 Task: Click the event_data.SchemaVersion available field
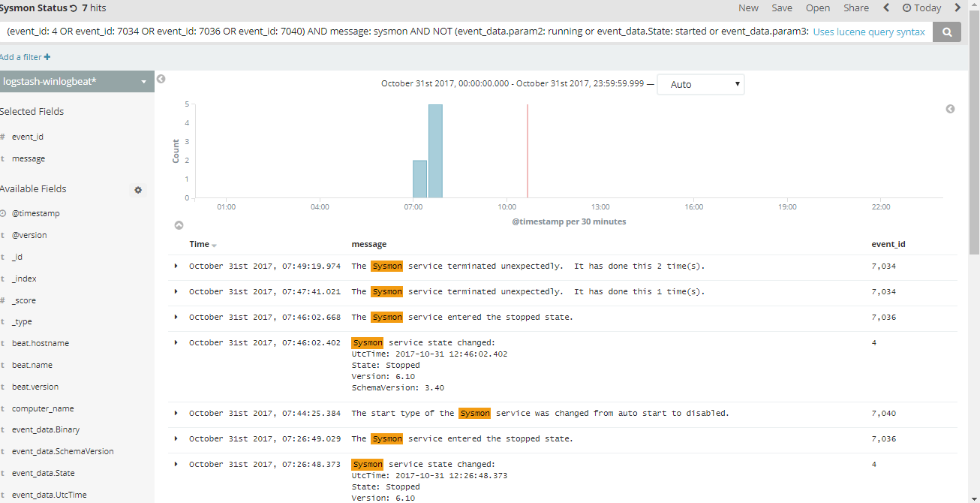click(x=63, y=451)
